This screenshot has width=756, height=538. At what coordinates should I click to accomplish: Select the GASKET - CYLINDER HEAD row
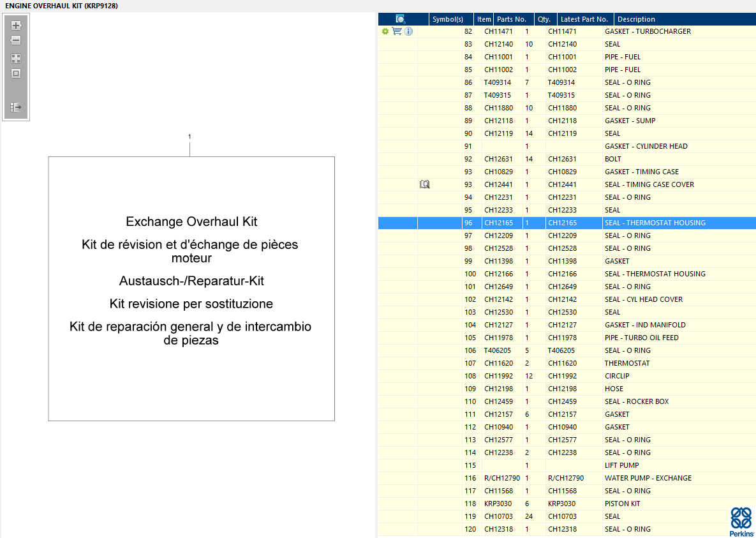pos(567,146)
